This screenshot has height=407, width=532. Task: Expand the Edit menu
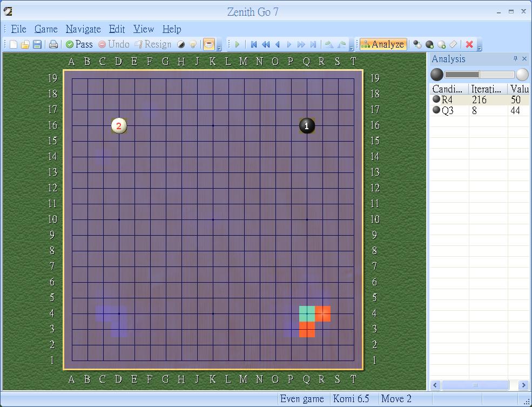click(117, 29)
